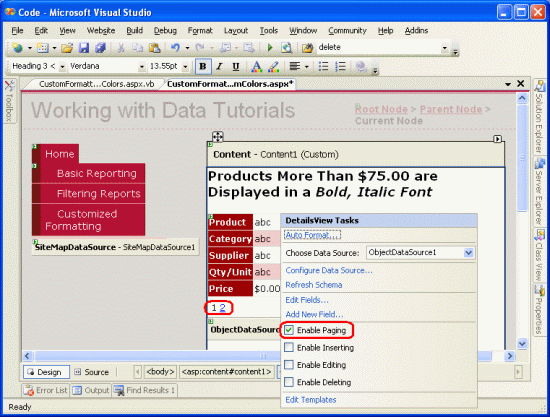
Task: Apply Underline formatting
Action: 236,66
